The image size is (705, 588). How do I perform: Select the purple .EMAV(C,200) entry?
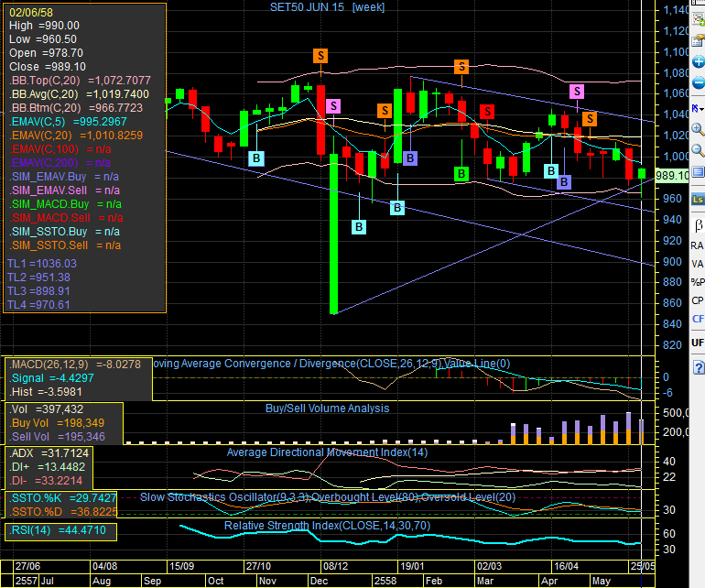pyautogui.click(x=60, y=163)
